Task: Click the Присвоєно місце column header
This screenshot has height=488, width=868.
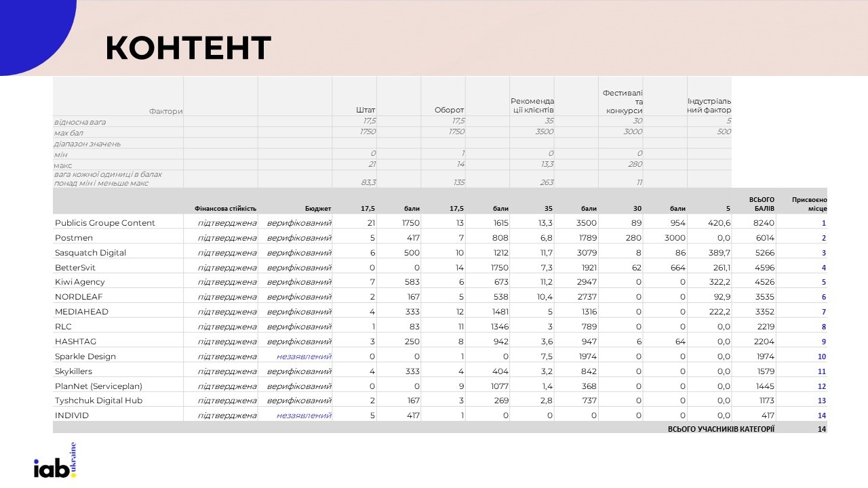Action: point(809,204)
